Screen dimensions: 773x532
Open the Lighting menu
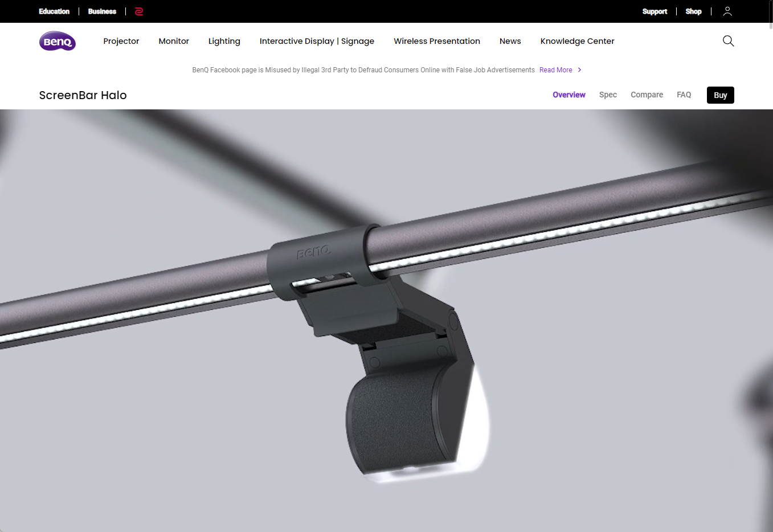coord(224,41)
